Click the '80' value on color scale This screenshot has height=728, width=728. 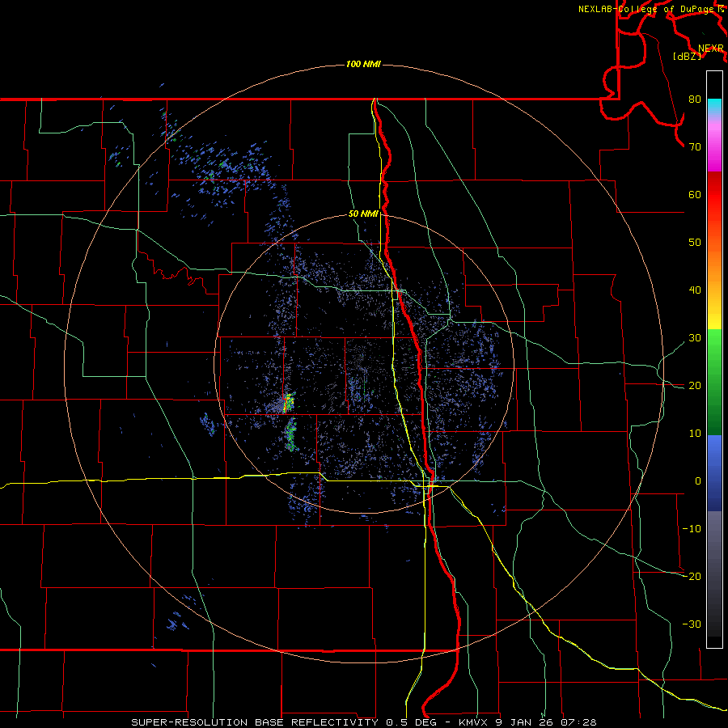[x=695, y=99]
